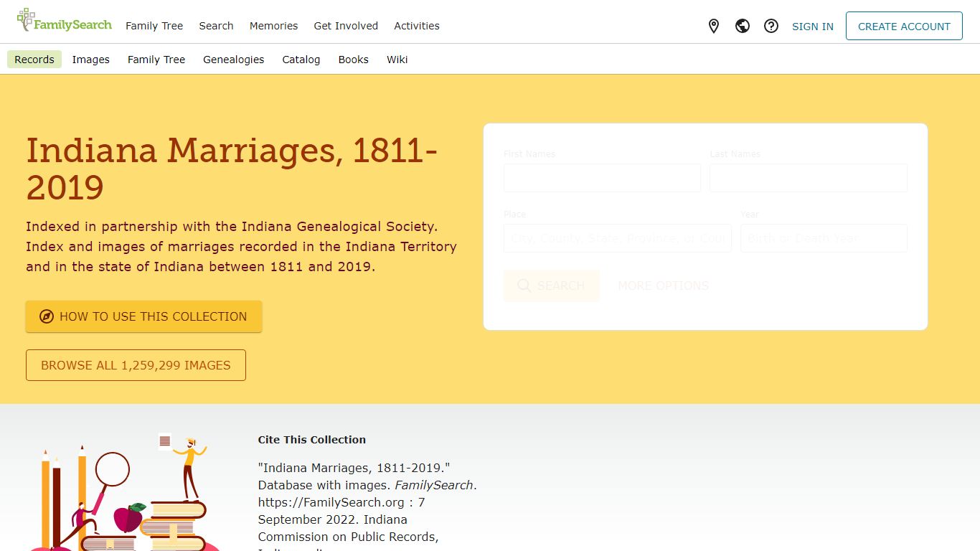Click the citation text "Indiana Marriages, 1811-2019."
Viewport: 980px width, 551px height.
coord(354,468)
